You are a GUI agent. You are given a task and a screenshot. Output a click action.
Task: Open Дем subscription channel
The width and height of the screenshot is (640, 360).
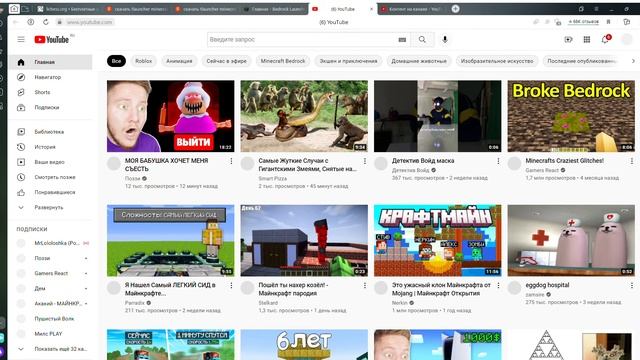click(x=51, y=289)
